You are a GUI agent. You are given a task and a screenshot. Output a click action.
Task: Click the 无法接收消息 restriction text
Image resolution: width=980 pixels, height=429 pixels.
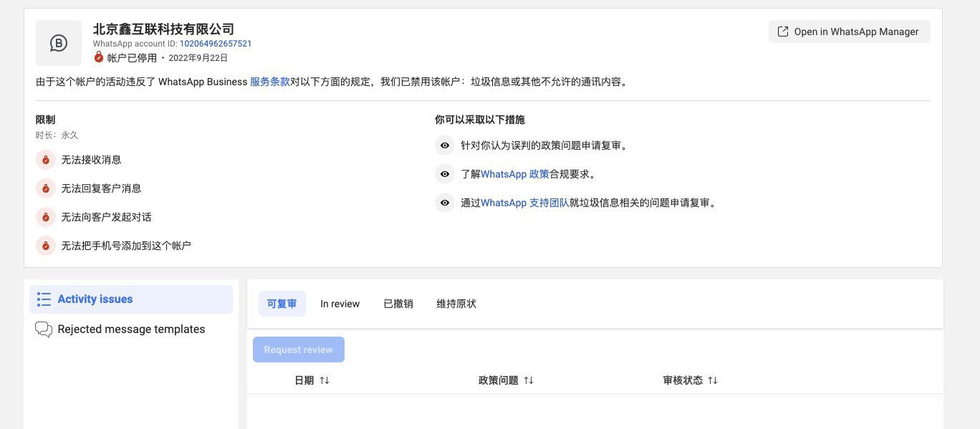coord(92,160)
